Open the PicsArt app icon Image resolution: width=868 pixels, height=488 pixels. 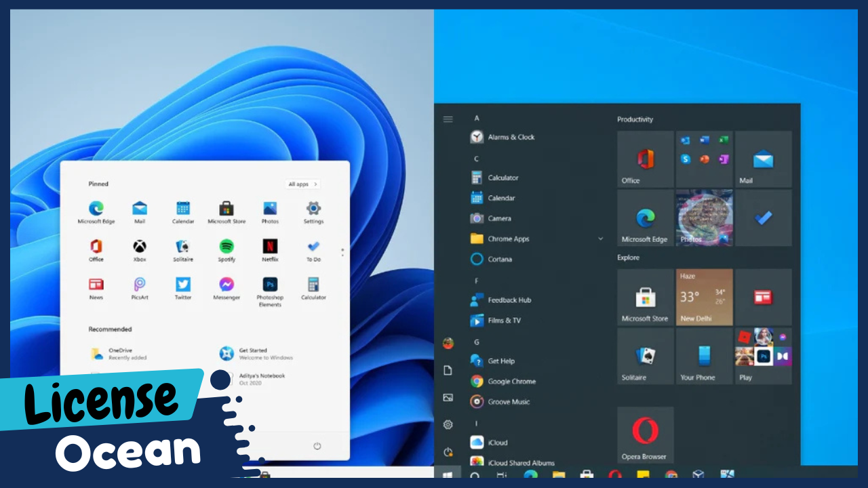(x=140, y=285)
